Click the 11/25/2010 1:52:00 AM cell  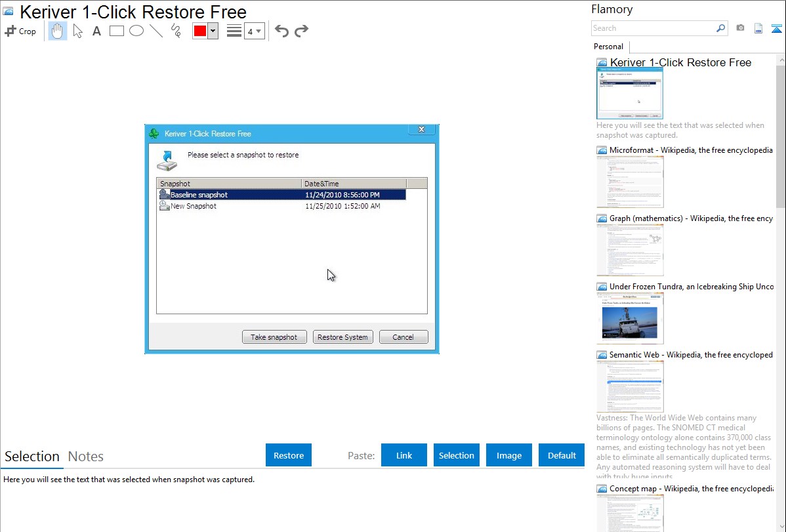[342, 206]
